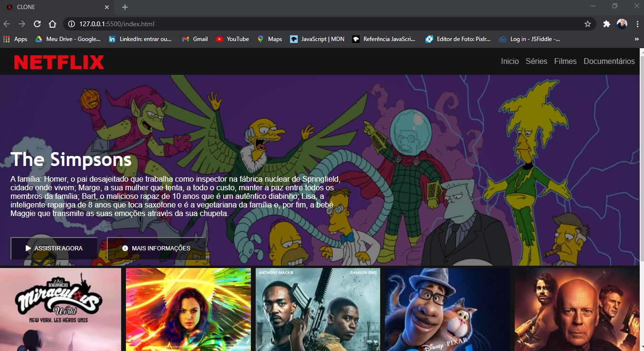Expand the bookmarks overflow chevron
Viewport: 644px width, 351px height.
tap(637, 39)
